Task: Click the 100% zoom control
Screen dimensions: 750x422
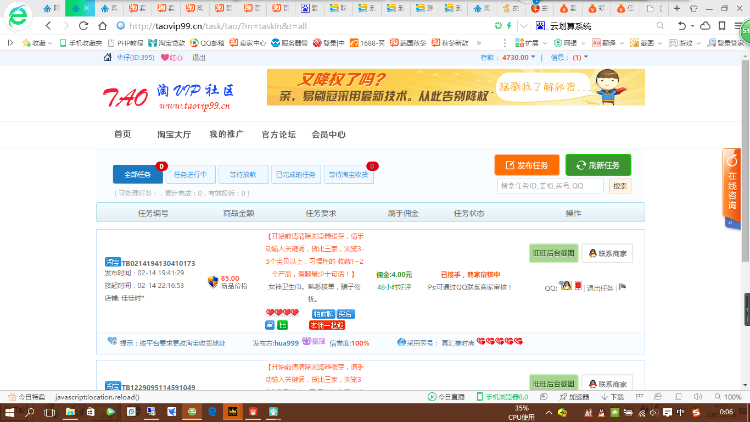Action: (x=728, y=397)
